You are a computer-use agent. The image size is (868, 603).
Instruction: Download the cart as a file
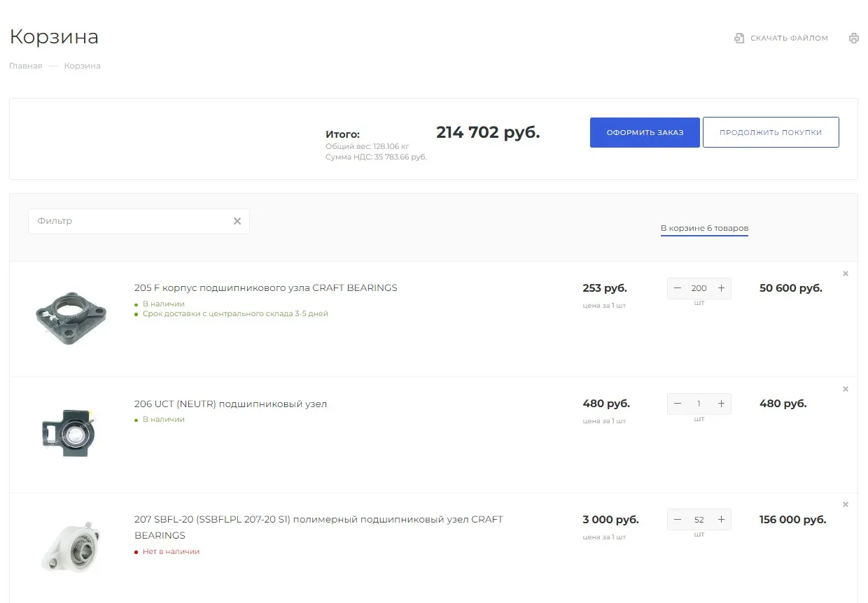(x=781, y=38)
